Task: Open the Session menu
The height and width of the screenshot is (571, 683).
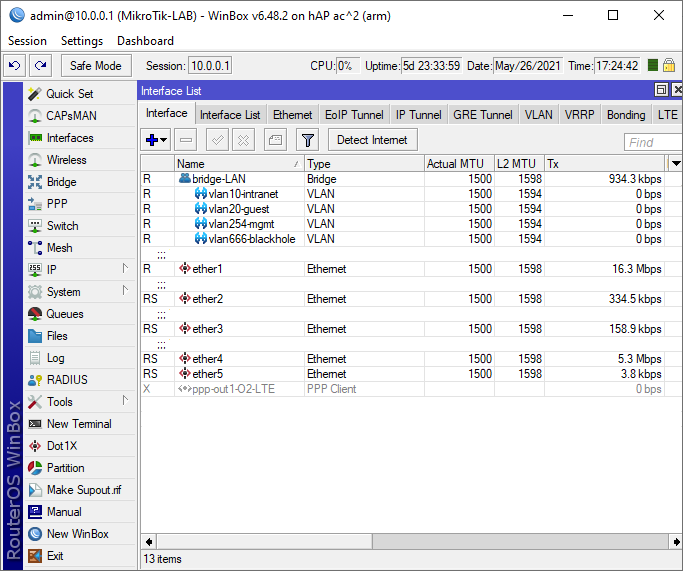Action: point(27,41)
